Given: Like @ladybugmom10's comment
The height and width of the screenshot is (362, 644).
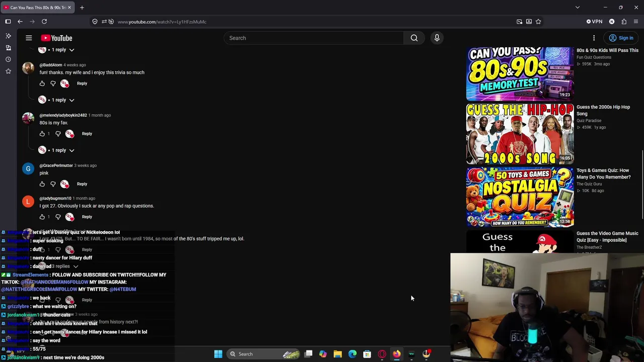Looking at the screenshot, I should click(42, 217).
